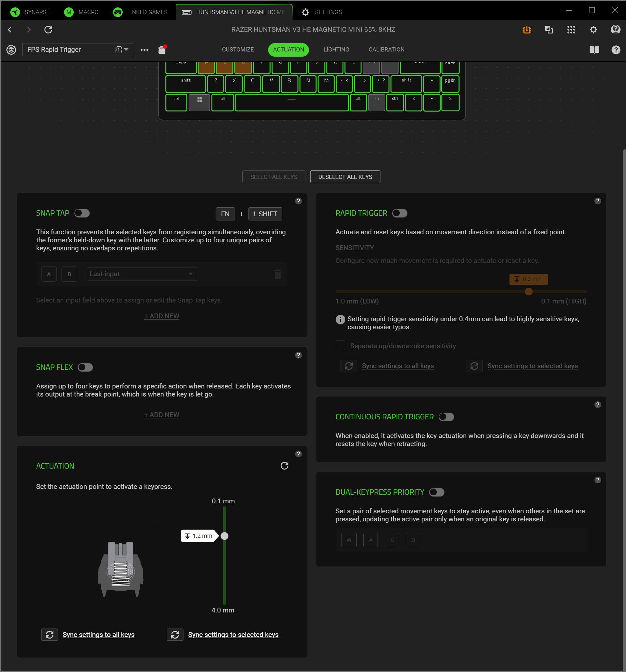Select the Actuation tab

pos(288,50)
